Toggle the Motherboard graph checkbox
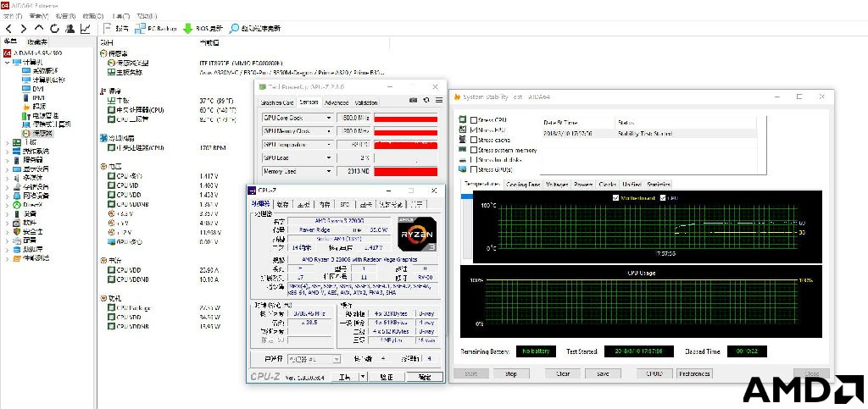Viewport: 868px width, 409px height. (x=616, y=198)
